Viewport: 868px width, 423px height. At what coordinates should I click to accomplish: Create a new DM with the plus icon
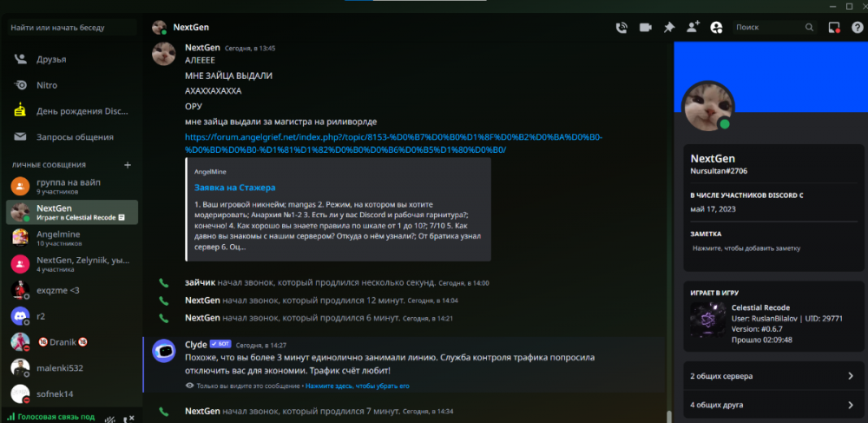[x=128, y=165]
